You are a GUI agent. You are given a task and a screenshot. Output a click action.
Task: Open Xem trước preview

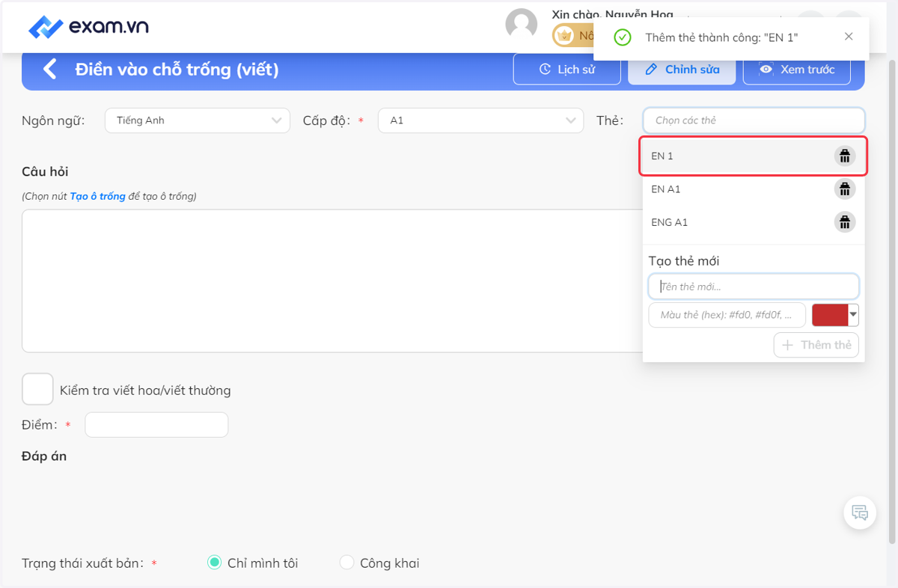[796, 70]
